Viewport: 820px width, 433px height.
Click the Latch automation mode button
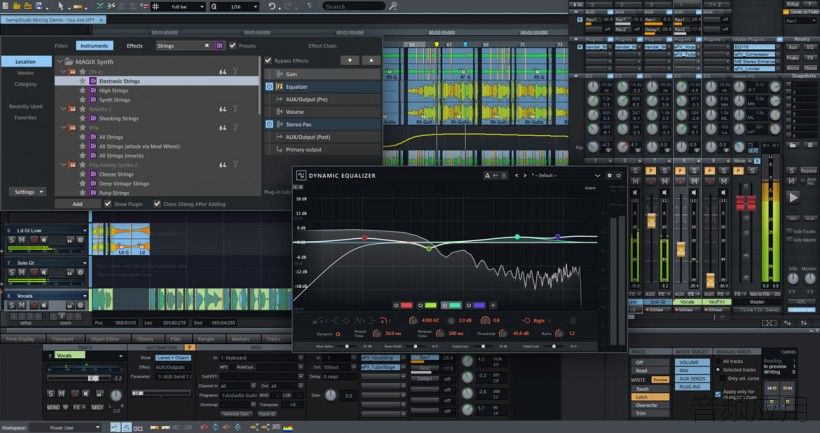[x=650, y=397]
